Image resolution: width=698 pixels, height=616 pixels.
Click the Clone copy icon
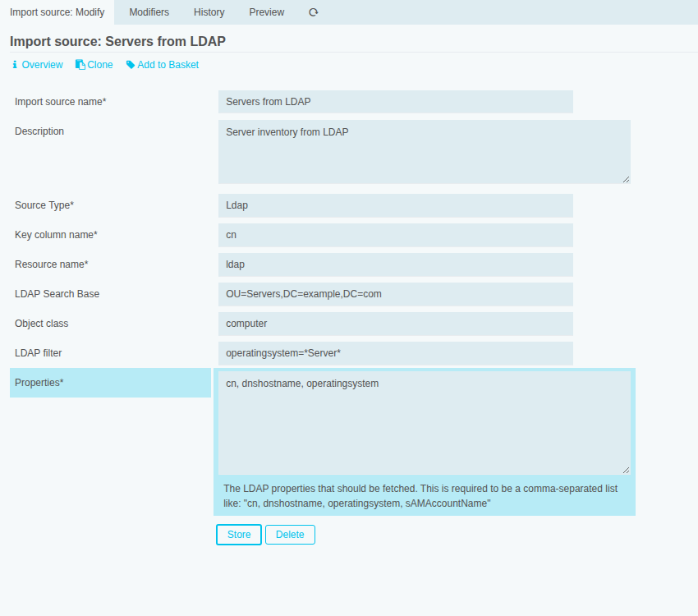[x=80, y=65]
